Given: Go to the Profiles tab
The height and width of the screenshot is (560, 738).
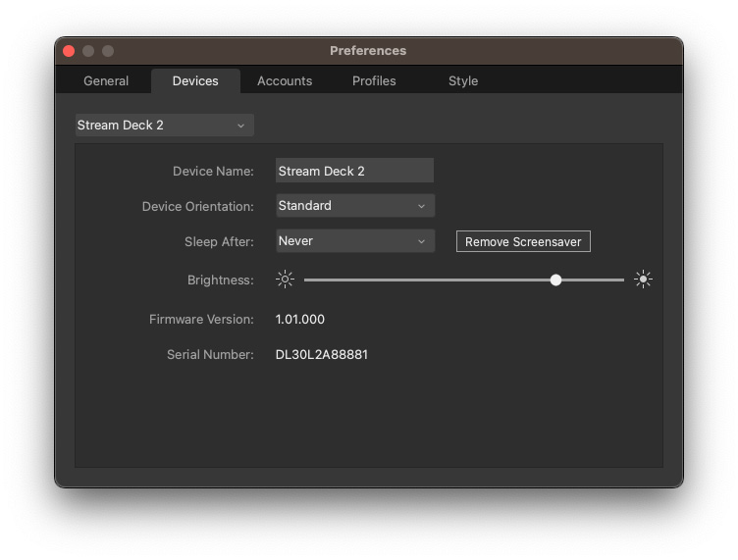Looking at the screenshot, I should point(374,80).
